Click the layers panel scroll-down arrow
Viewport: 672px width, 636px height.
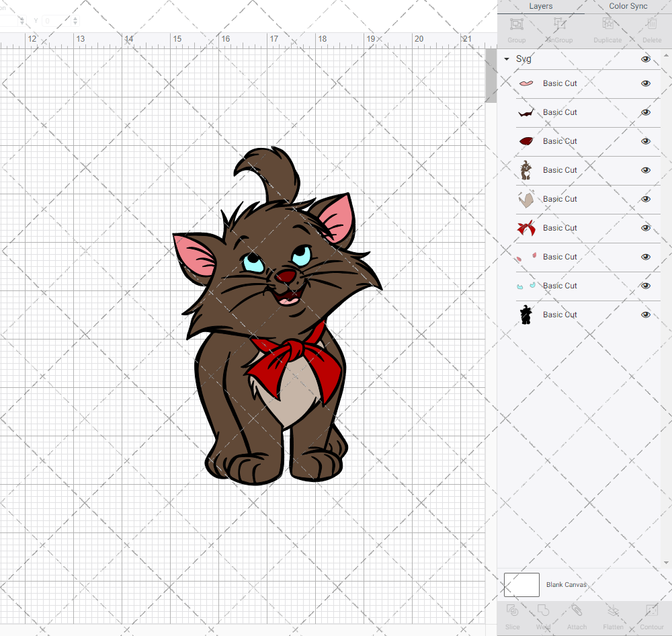(665, 562)
